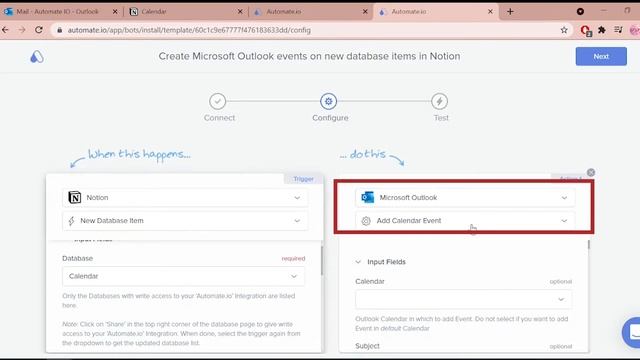640x360 pixels.
Task: Click the black circular profile icon in tab bar
Action: tap(580, 11)
